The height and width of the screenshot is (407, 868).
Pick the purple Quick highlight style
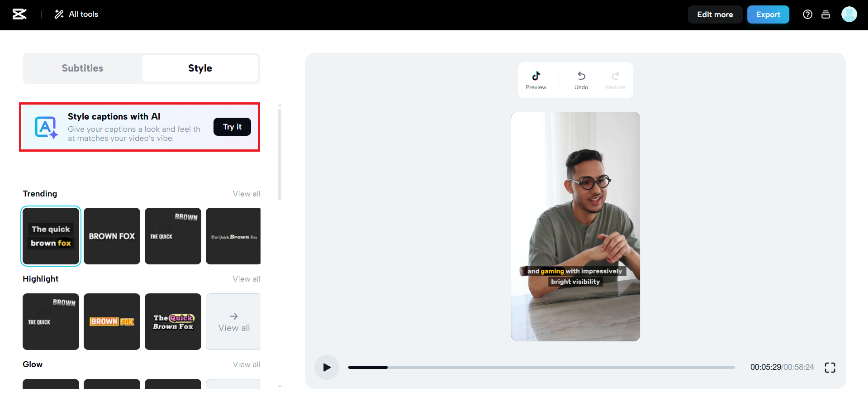[173, 321]
